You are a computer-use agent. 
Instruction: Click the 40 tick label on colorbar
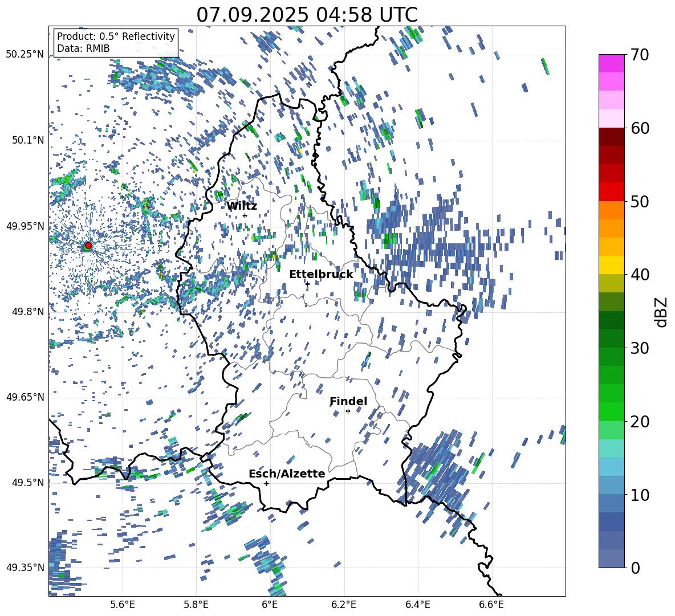(x=640, y=275)
